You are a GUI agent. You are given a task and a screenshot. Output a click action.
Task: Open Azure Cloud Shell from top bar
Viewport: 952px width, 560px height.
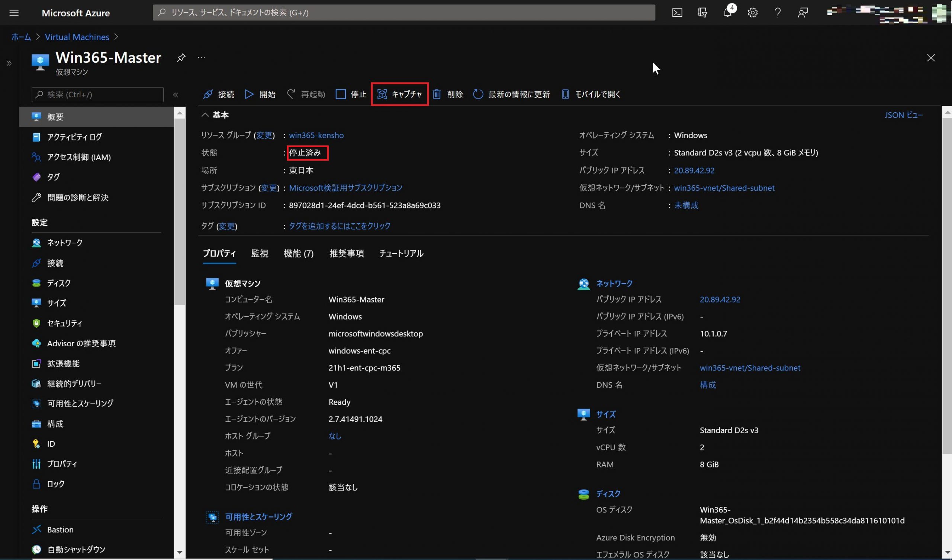pyautogui.click(x=677, y=13)
